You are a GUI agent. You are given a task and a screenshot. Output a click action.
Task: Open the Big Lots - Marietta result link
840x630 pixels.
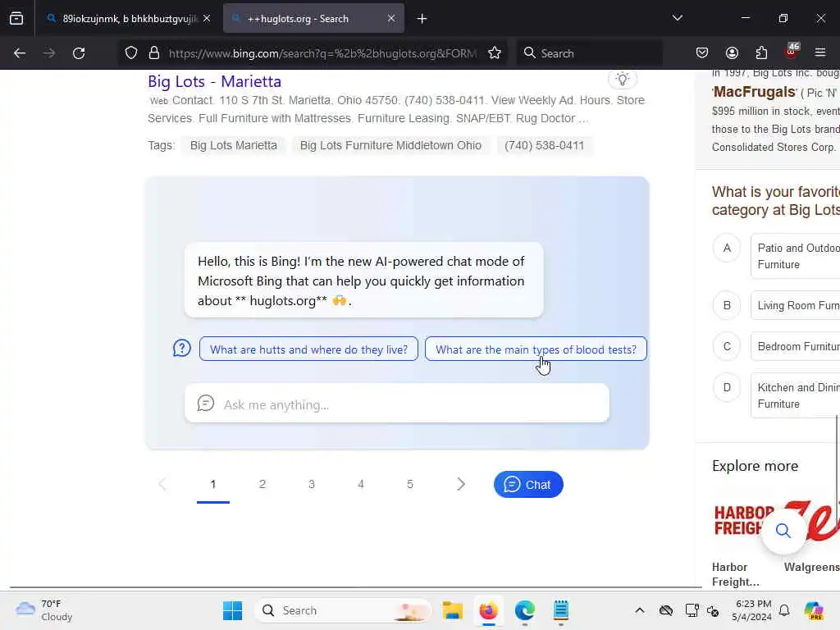[x=214, y=81]
